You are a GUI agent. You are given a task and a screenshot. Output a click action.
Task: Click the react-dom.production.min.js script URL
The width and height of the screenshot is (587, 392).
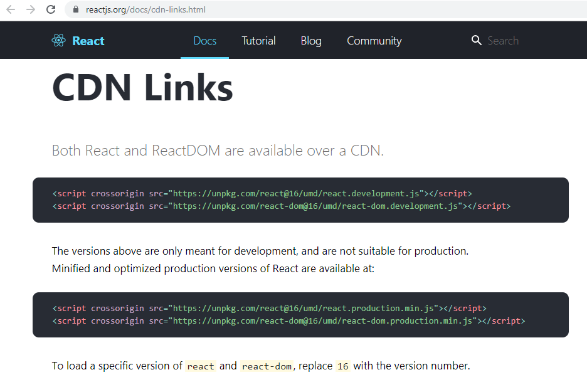[324, 320]
